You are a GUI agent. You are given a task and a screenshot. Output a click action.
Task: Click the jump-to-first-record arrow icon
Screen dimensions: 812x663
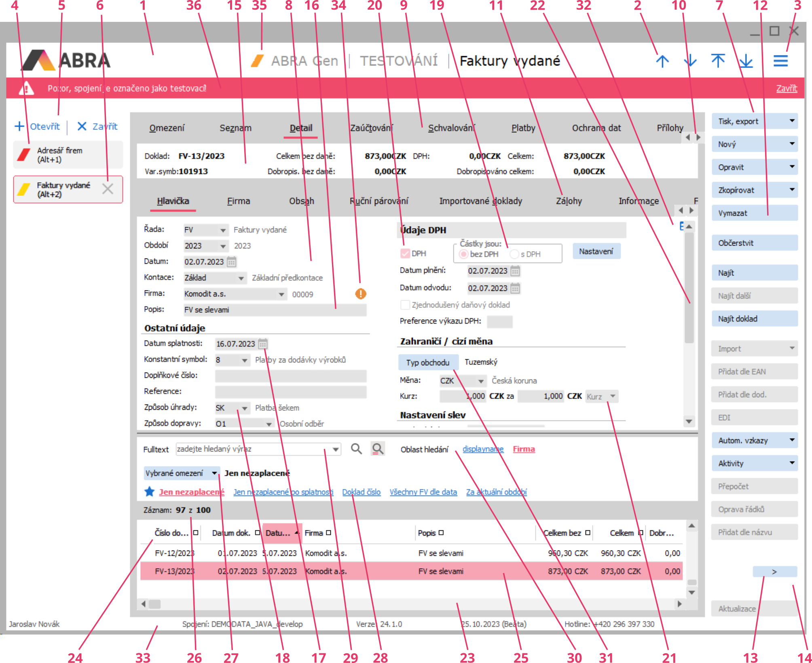click(x=718, y=61)
